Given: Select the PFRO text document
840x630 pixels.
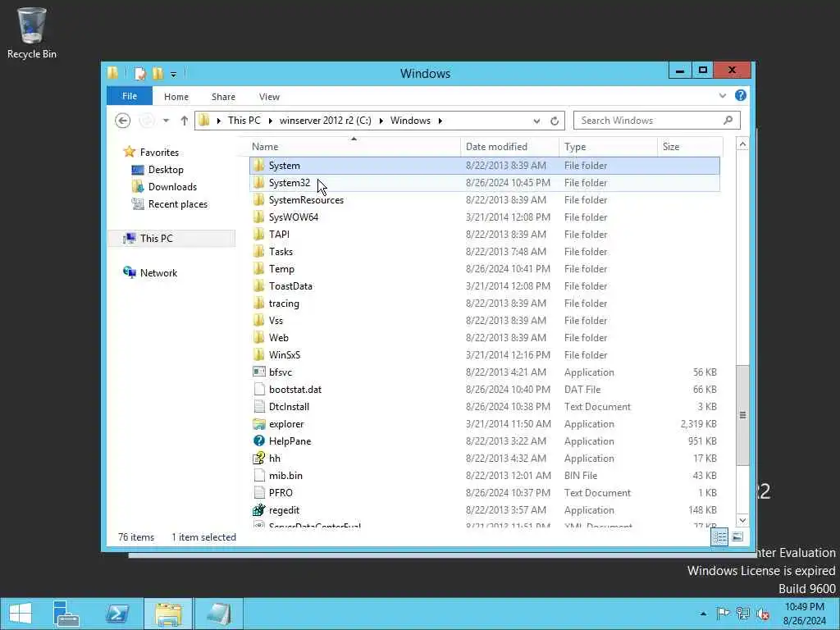Looking at the screenshot, I should coord(281,493).
